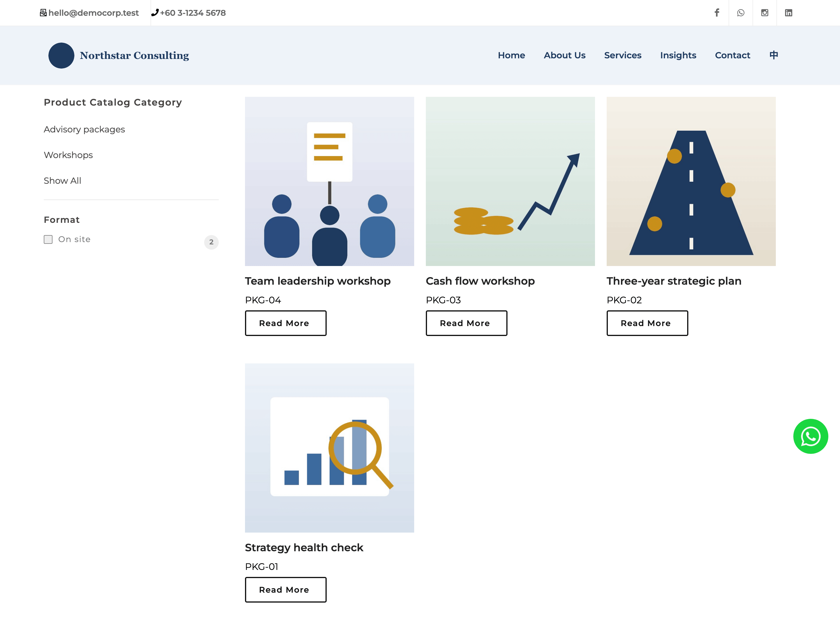Open the Cash flow workshop thumbnail image

coord(510,181)
